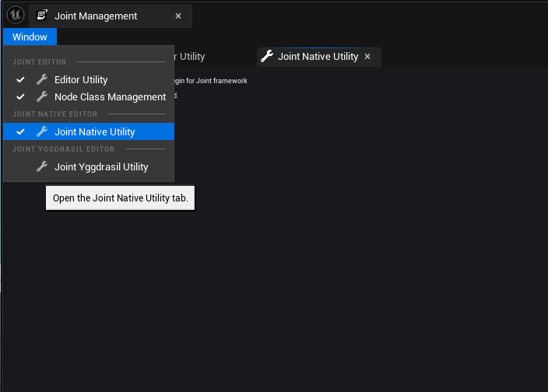This screenshot has height=392, width=548.
Task: Click wrench icon on highlighted Joint Native Utility entry
Action: (42, 132)
